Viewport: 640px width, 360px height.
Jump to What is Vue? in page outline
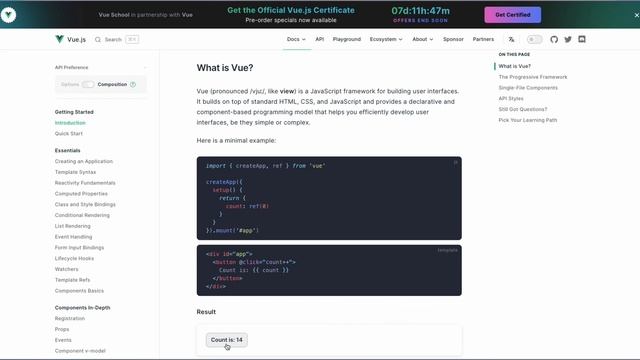(514, 66)
